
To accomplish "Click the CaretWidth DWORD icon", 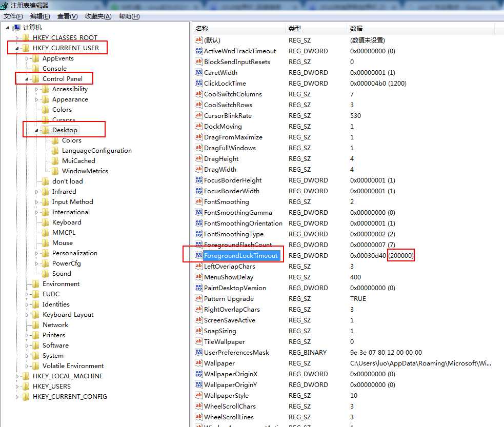I will [199, 72].
